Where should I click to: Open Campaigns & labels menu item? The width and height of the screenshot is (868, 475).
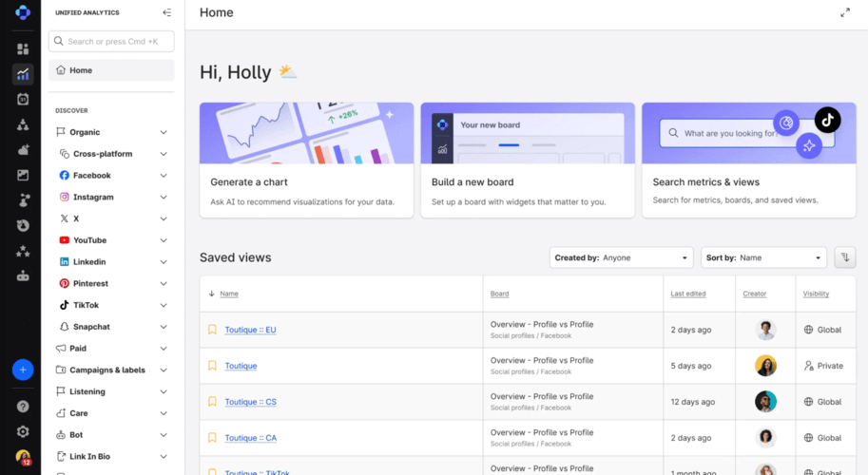tap(111, 370)
